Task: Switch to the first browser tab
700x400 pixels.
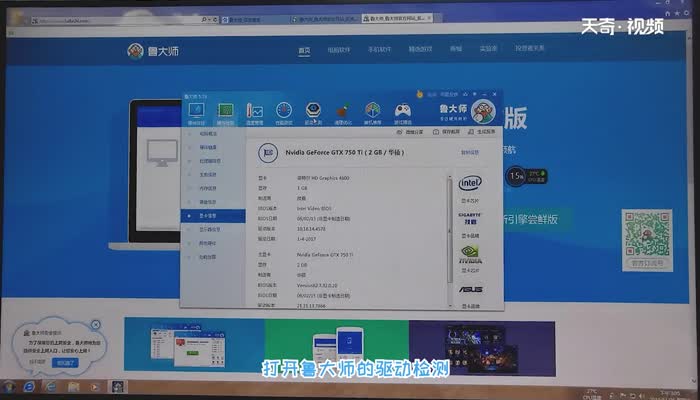Action: (x=255, y=20)
